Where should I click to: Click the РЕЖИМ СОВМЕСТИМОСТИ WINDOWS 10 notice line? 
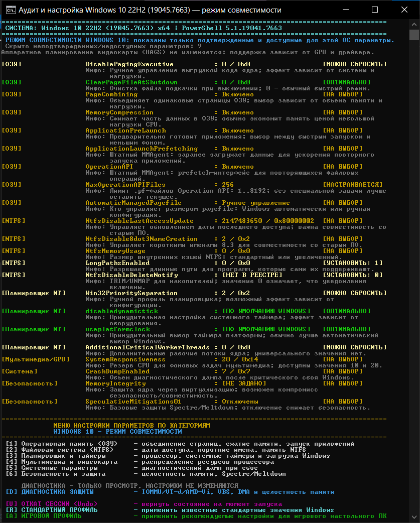199,40
